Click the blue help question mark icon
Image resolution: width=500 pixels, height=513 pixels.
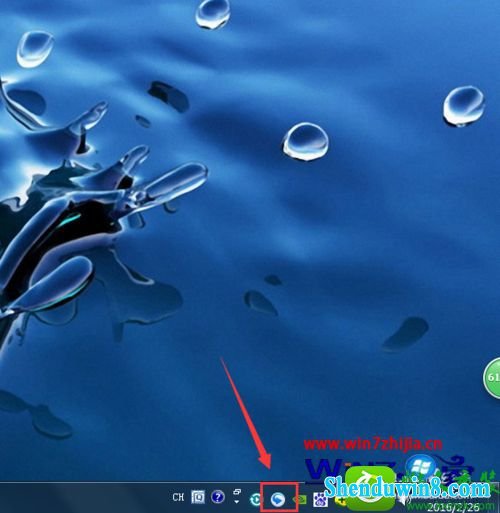click(218, 497)
